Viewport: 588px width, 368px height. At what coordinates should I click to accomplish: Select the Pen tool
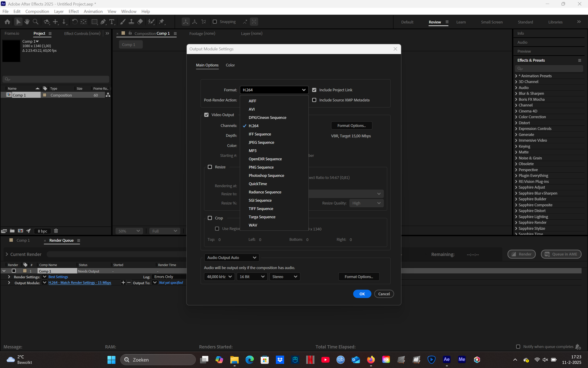[103, 22]
